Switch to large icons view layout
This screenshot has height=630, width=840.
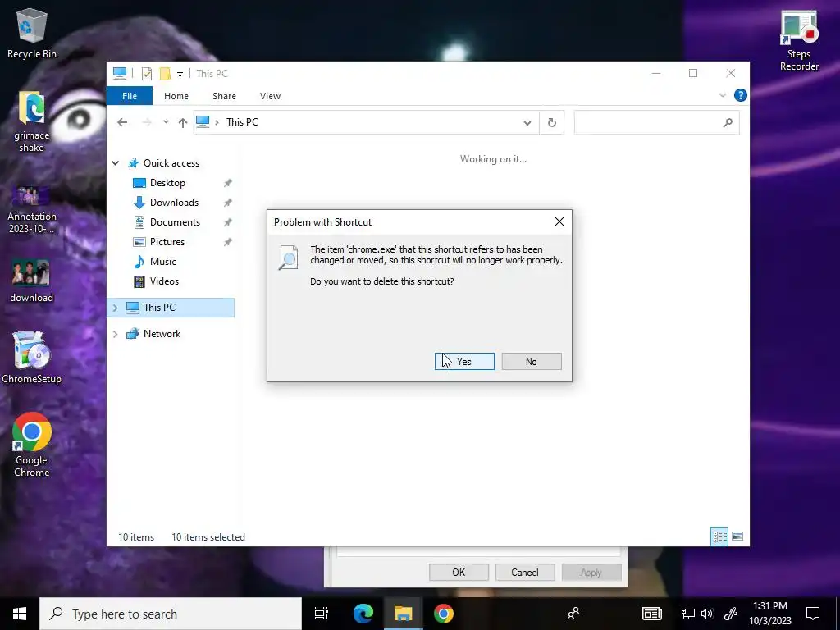737,536
